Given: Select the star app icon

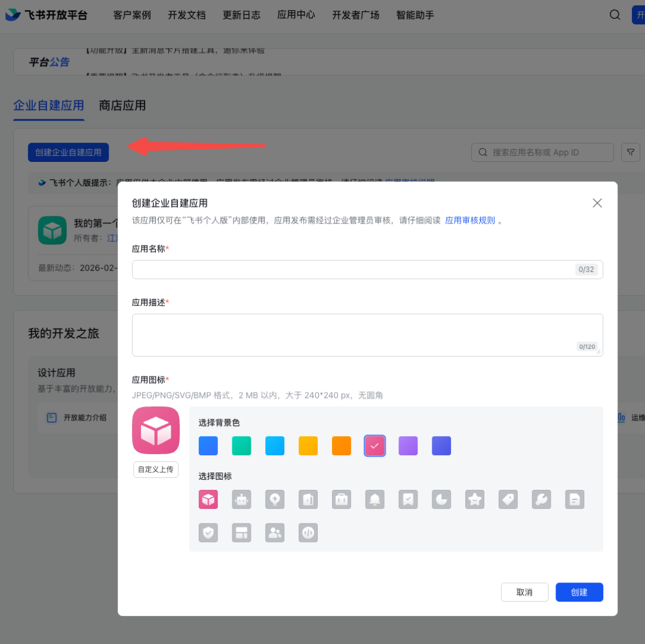Looking at the screenshot, I should [x=475, y=499].
